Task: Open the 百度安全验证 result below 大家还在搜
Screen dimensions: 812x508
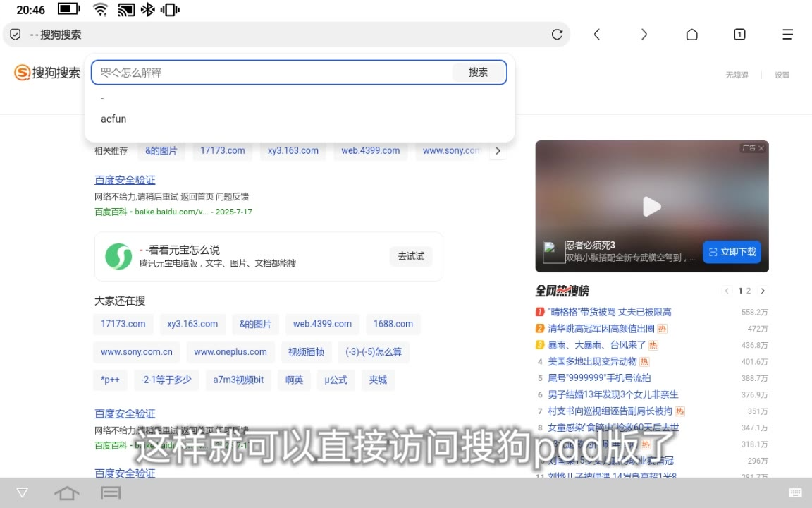Action: coord(125,413)
